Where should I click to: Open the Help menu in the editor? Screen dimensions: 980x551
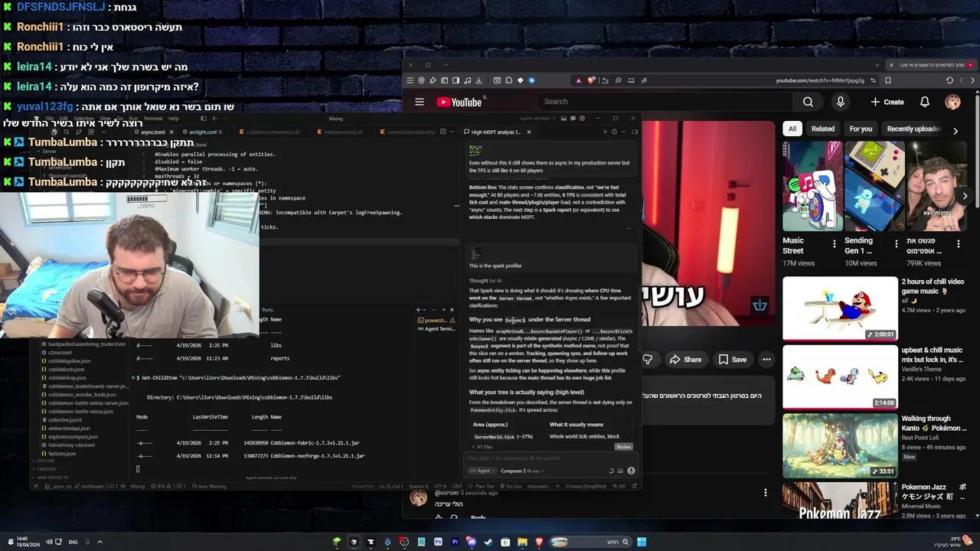click(x=174, y=119)
